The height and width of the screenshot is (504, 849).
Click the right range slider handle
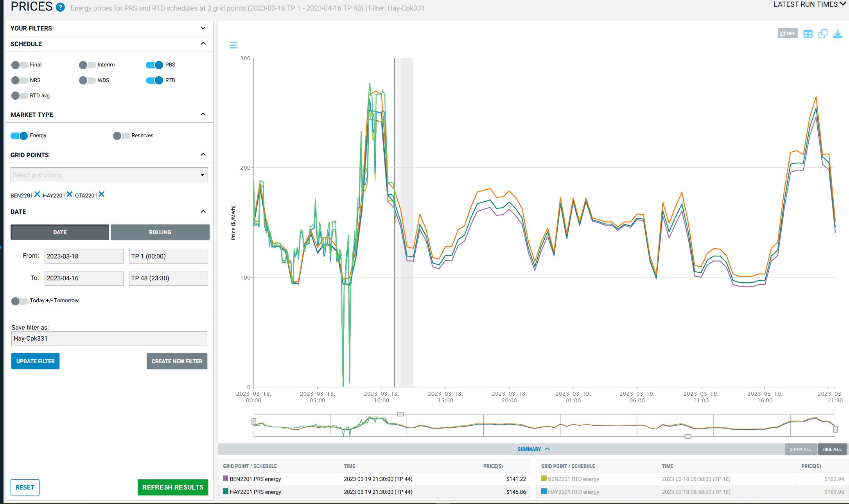(835, 429)
